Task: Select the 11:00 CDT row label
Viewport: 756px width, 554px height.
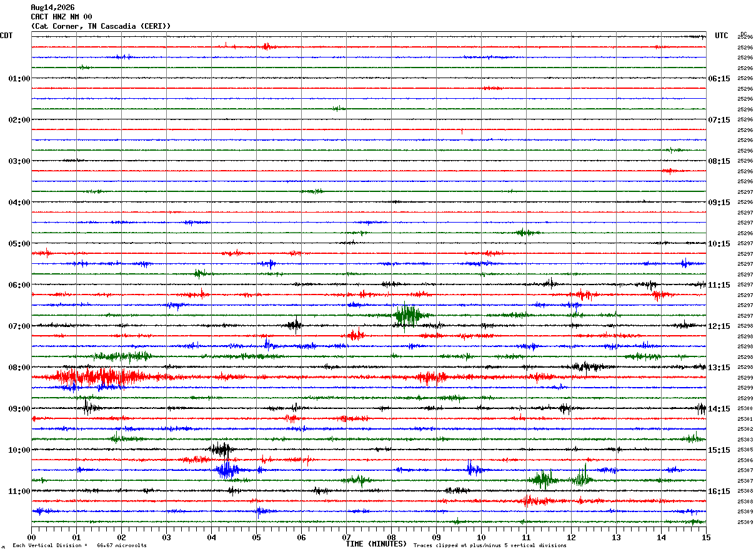Action: pyautogui.click(x=19, y=491)
